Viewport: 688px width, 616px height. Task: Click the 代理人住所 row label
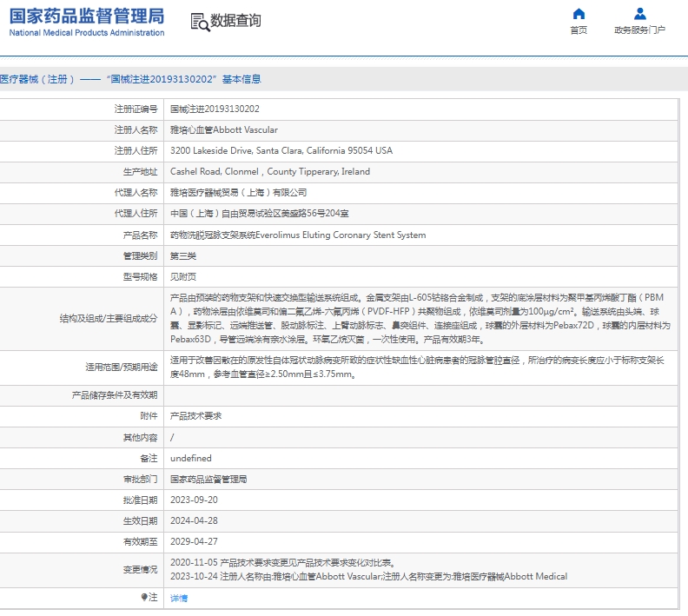coord(136,214)
